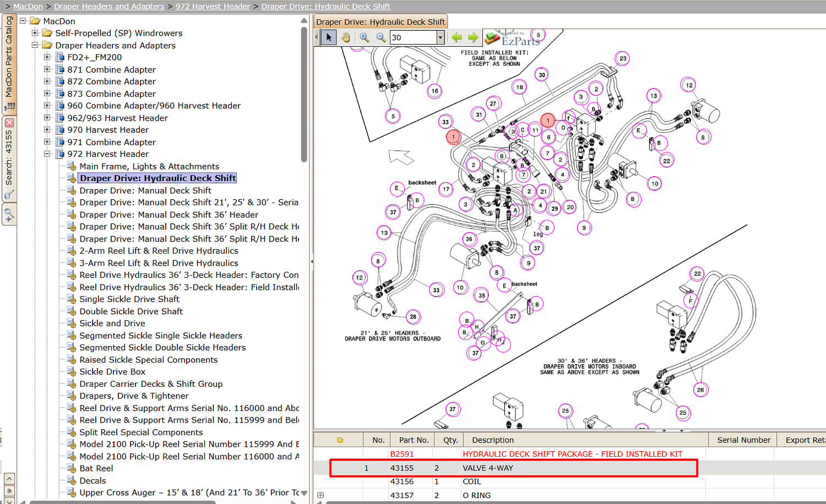Select callout 30 in the diagram
The height and width of the screenshot is (504, 826).
(x=542, y=75)
